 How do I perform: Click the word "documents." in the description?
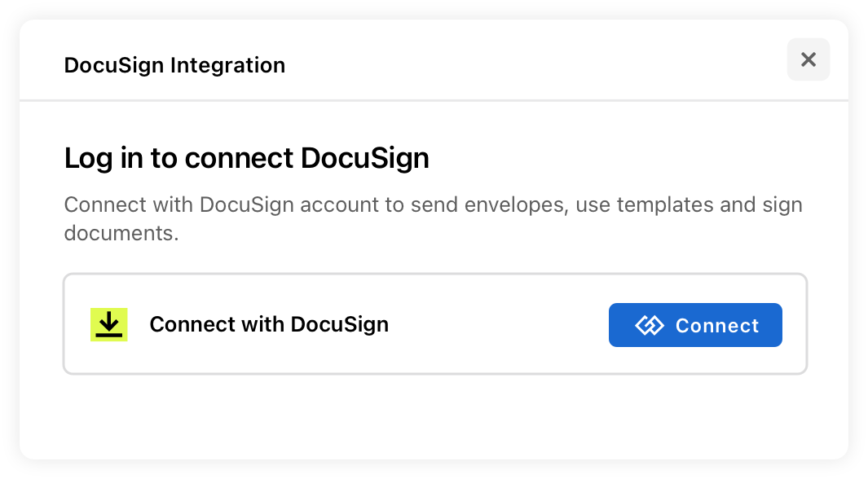point(121,234)
